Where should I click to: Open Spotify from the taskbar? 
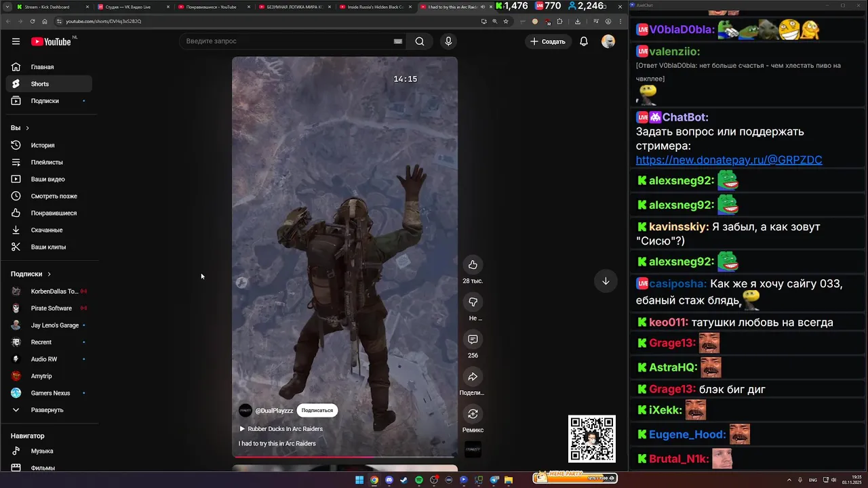419,480
